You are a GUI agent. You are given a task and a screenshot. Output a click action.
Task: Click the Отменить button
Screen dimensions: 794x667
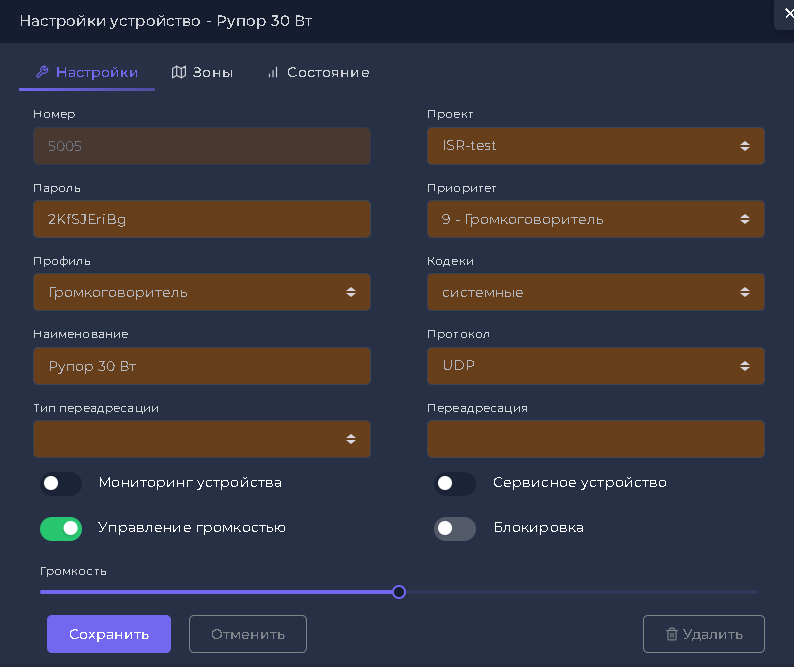[248, 634]
